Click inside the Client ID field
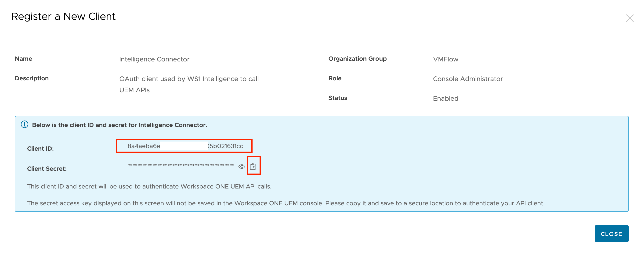The image size is (644, 256). click(x=184, y=146)
